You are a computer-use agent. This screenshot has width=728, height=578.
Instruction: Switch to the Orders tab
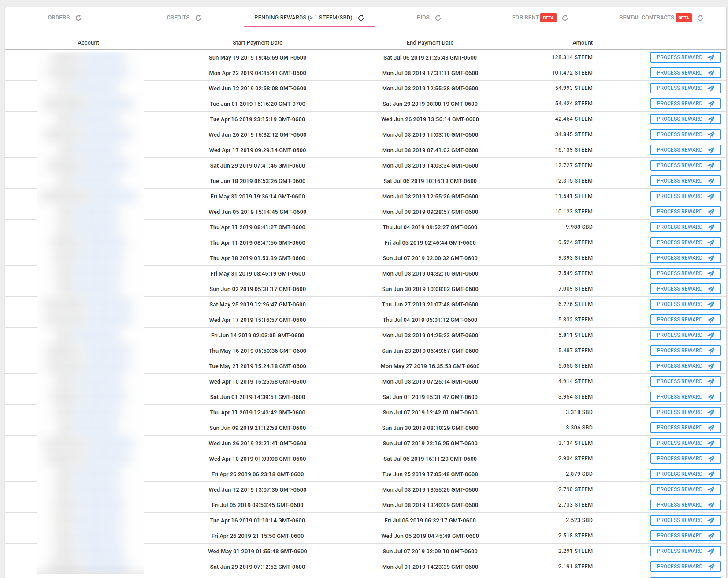(x=59, y=18)
